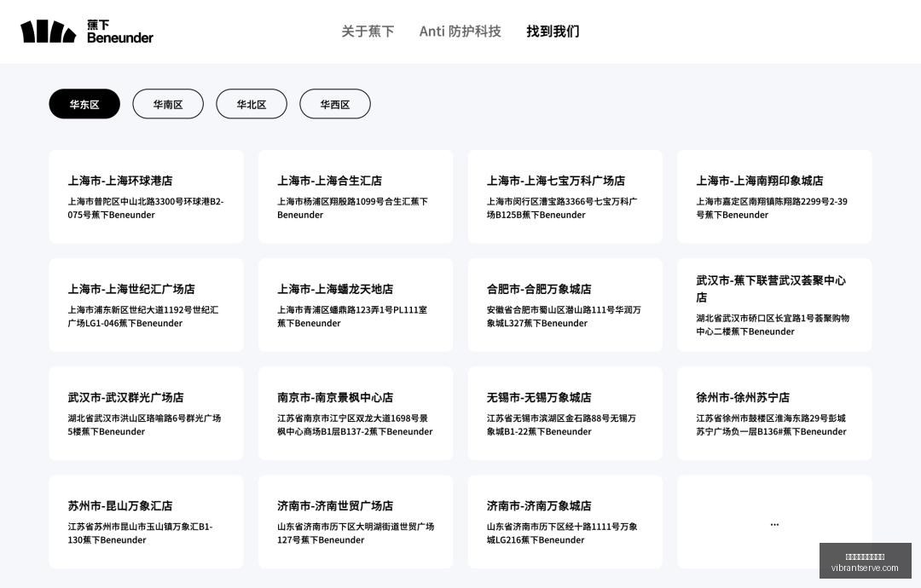The image size is (921, 588).
Task: Open the 武汉市-武汉群光广场店 store card
Action: (x=147, y=413)
